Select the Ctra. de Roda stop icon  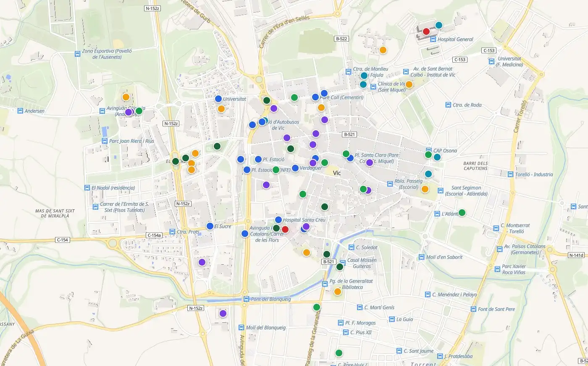(x=448, y=105)
